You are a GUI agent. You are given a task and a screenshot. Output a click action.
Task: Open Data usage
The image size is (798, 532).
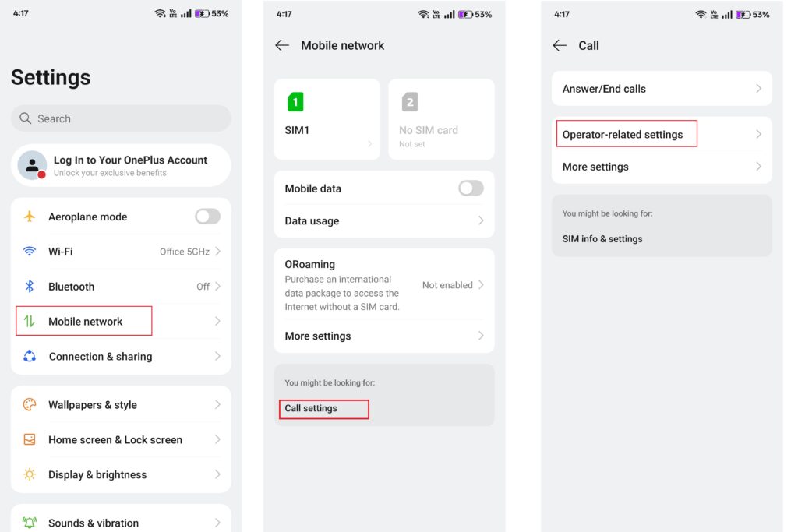point(384,220)
